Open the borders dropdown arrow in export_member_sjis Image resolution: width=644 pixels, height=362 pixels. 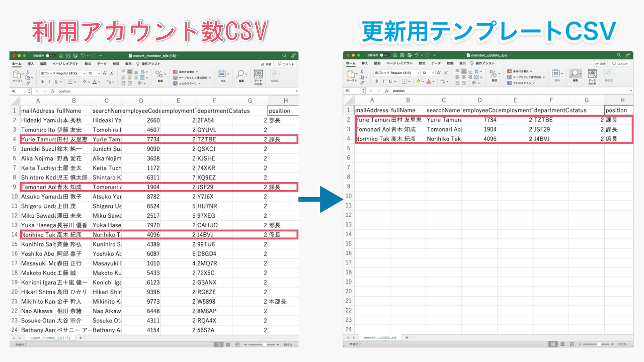pos(75,82)
